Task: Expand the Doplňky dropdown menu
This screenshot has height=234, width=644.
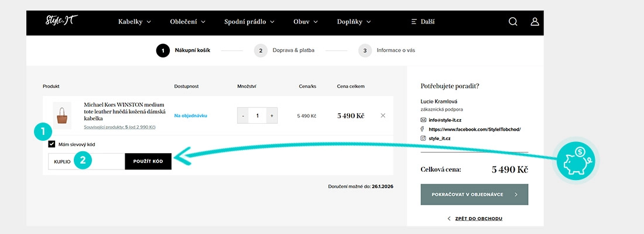Action: pos(354,22)
